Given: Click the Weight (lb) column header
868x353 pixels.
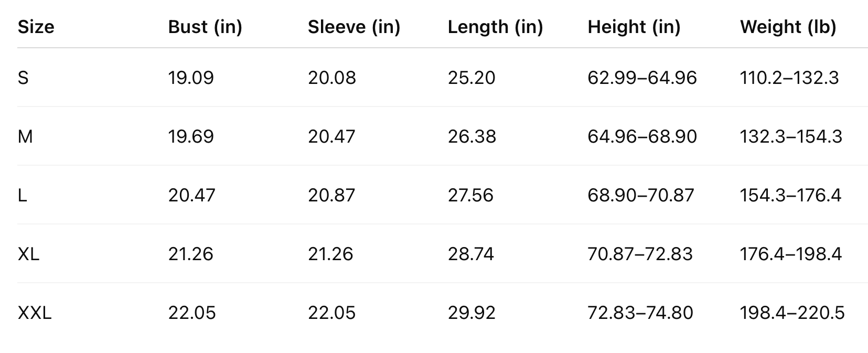Looking at the screenshot, I should [788, 27].
